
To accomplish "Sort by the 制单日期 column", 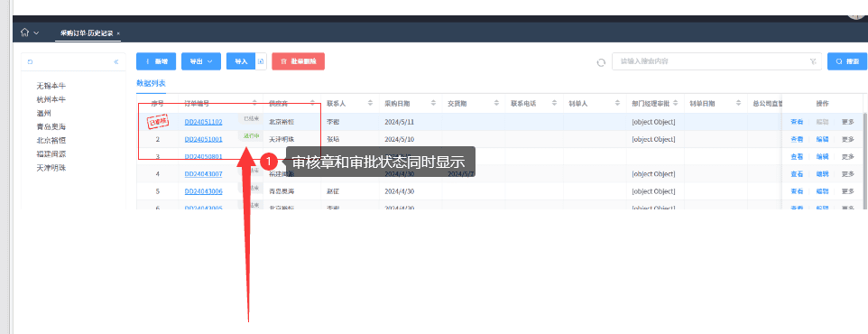I will pos(738,103).
